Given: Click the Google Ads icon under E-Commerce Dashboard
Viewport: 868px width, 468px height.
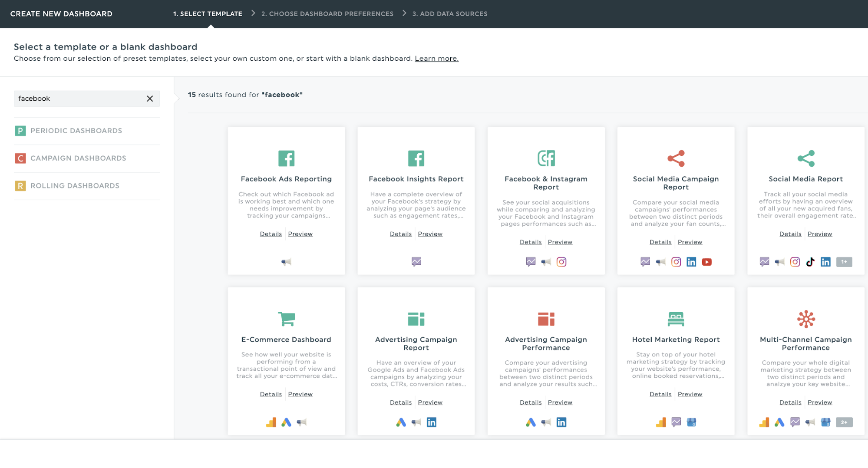Looking at the screenshot, I should point(286,422).
